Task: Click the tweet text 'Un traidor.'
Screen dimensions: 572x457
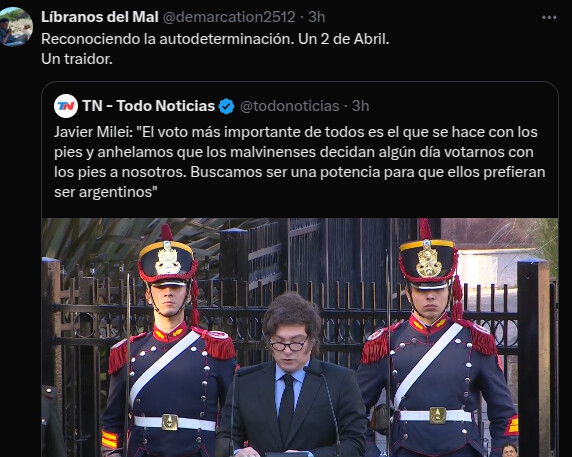Action: coord(77,59)
